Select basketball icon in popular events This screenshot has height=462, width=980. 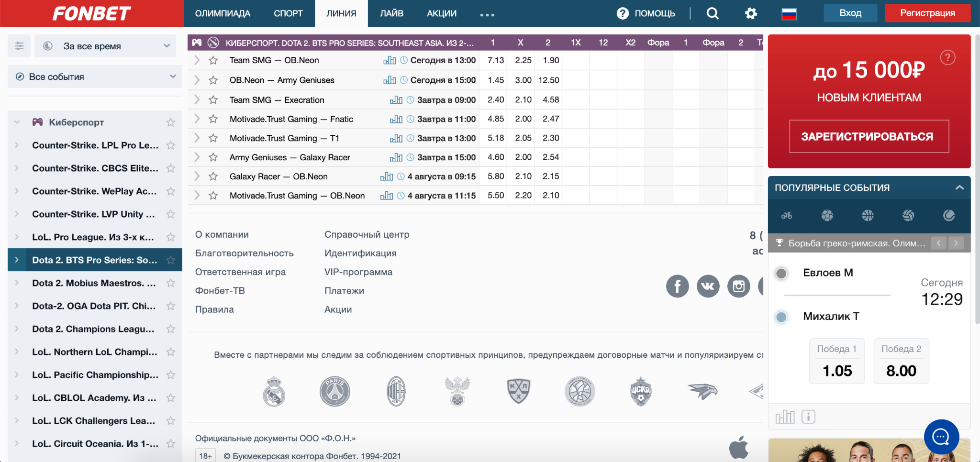868,216
